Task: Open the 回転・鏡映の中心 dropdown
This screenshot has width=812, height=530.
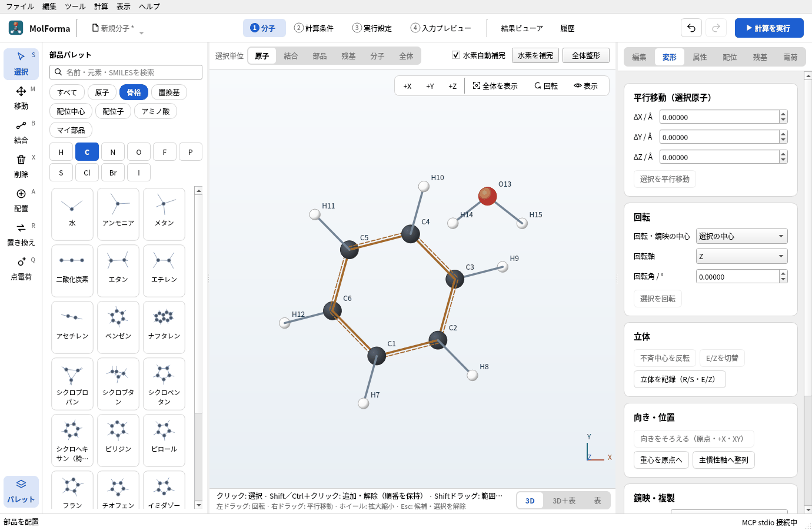Action: [741, 236]
